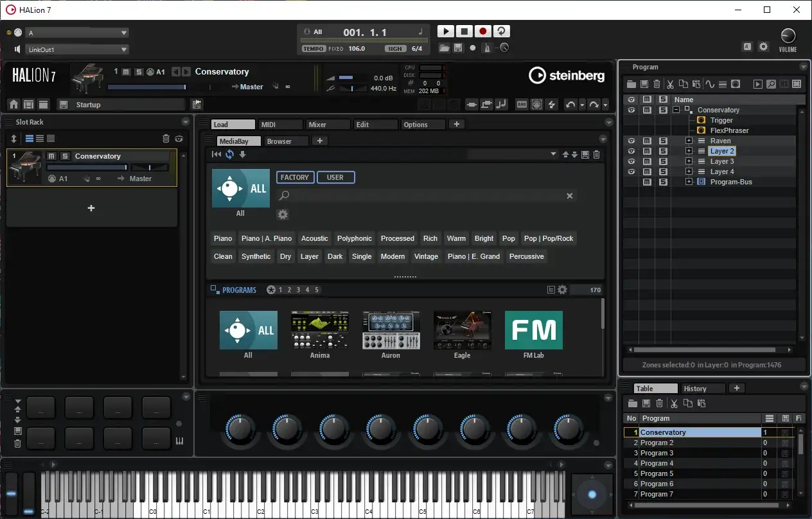Click the cut scissors icon in the Program tree

pyautogui.click(x=671, y=84)
